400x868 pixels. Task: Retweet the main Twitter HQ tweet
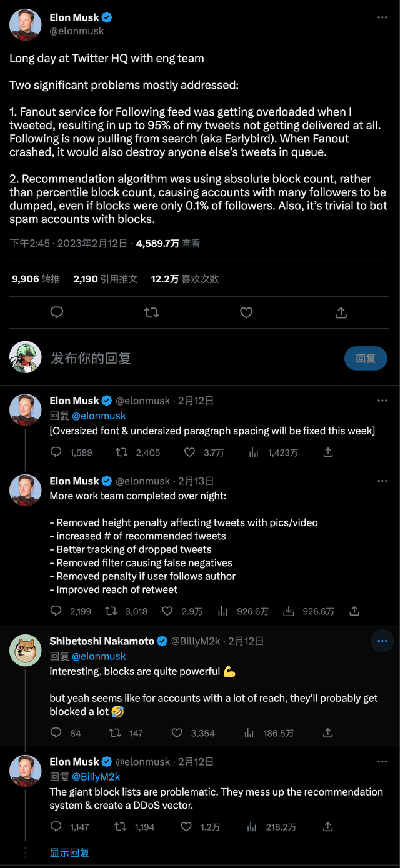pos(151,312)
